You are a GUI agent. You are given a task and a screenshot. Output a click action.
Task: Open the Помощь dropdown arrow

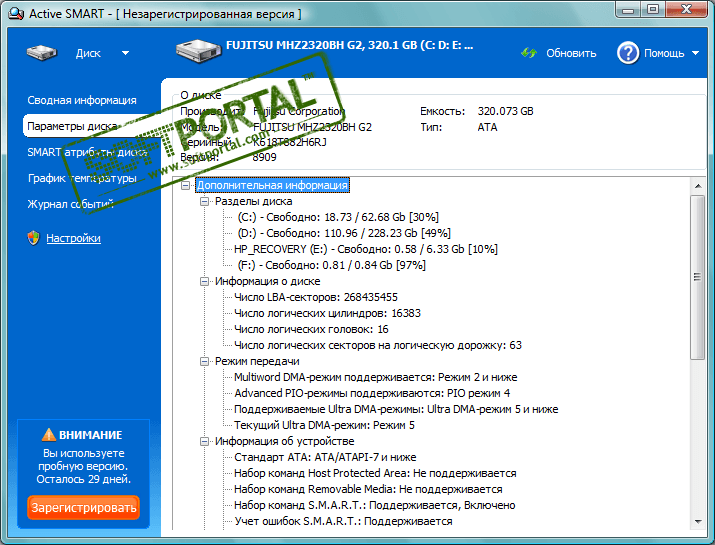click(x=695, y=53)
